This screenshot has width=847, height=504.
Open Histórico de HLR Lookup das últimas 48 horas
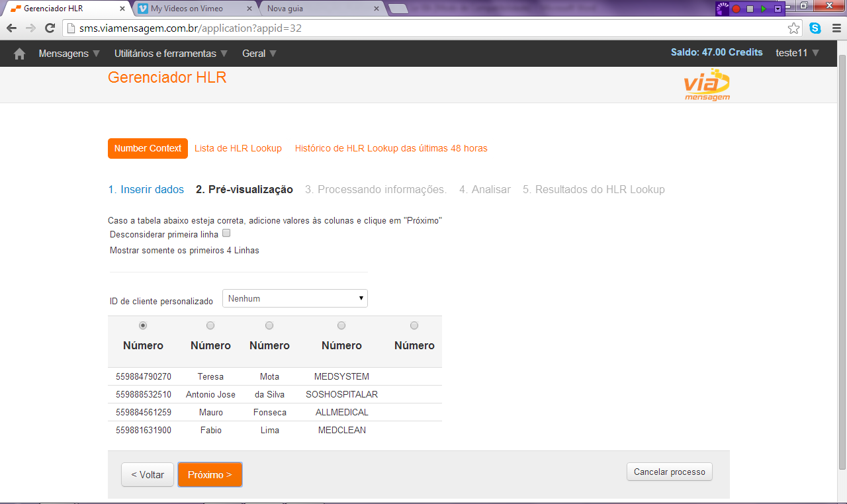391,148
